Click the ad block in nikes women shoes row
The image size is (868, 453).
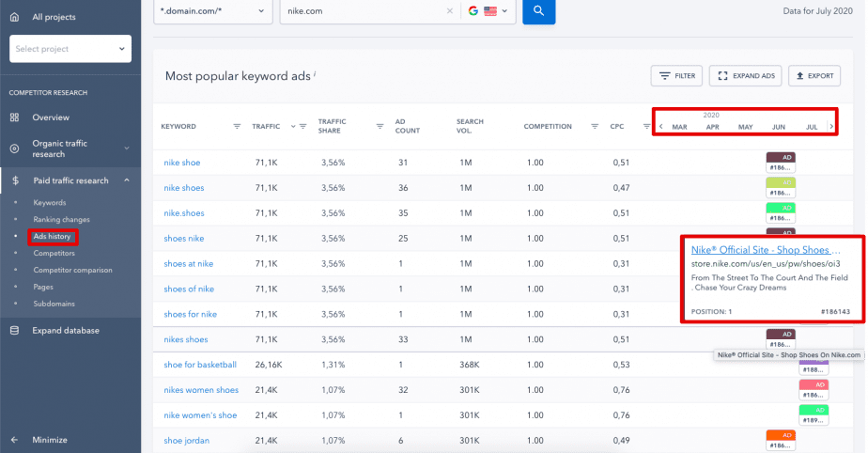click(814, 390)
